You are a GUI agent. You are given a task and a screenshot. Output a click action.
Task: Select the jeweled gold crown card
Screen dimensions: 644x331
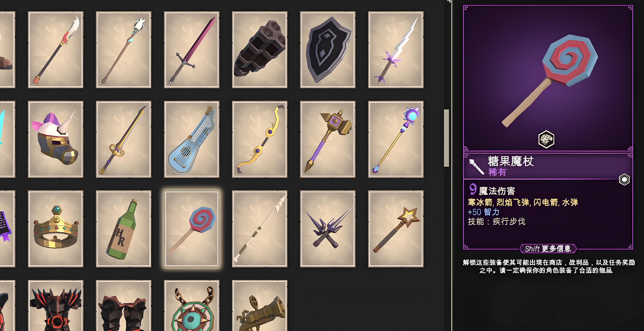55,229
